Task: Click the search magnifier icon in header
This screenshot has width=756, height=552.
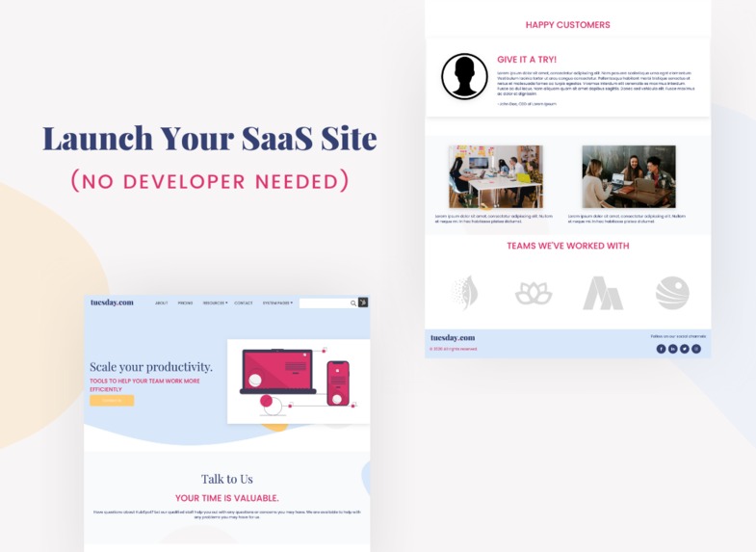Action: pos(353,302)
